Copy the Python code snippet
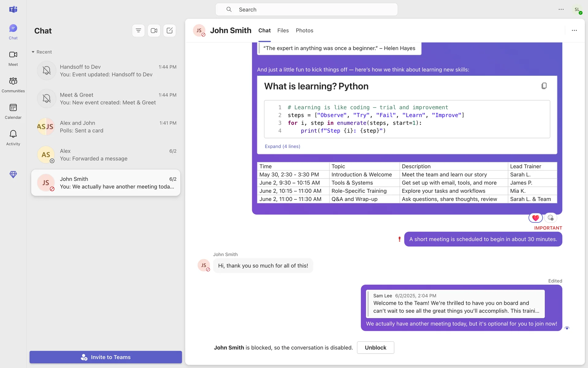 click(544, 86)
